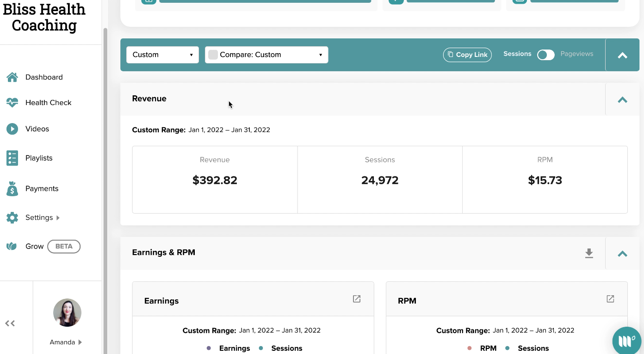Toggle Sessions to Pageviews switch
The height and width of the screenshot is (354, 644).
tap(546, 55)
